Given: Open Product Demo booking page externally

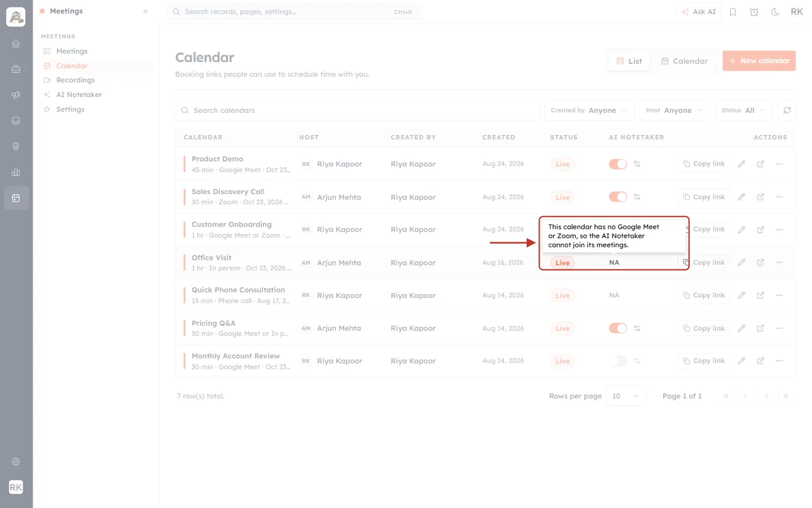Looking at the screenshot, I should (x=761, y=164).
